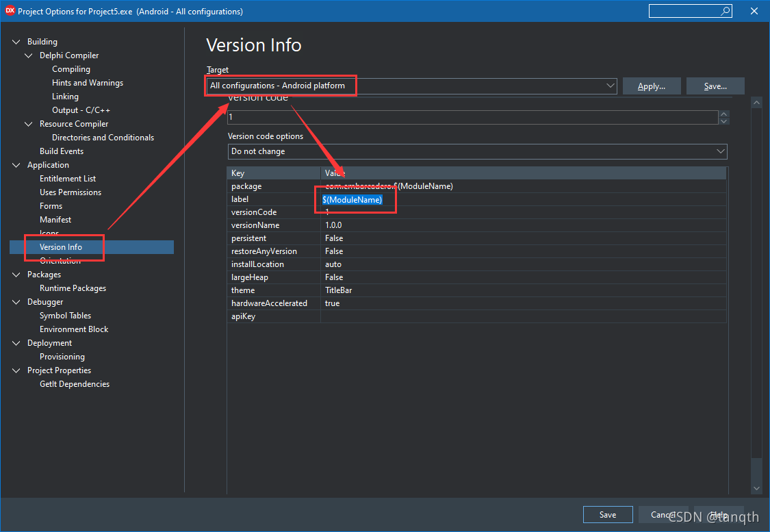Select Directories and Conditionals tree item
The image size is (770, 532).
pyautogui.click(x=103, y=138)
